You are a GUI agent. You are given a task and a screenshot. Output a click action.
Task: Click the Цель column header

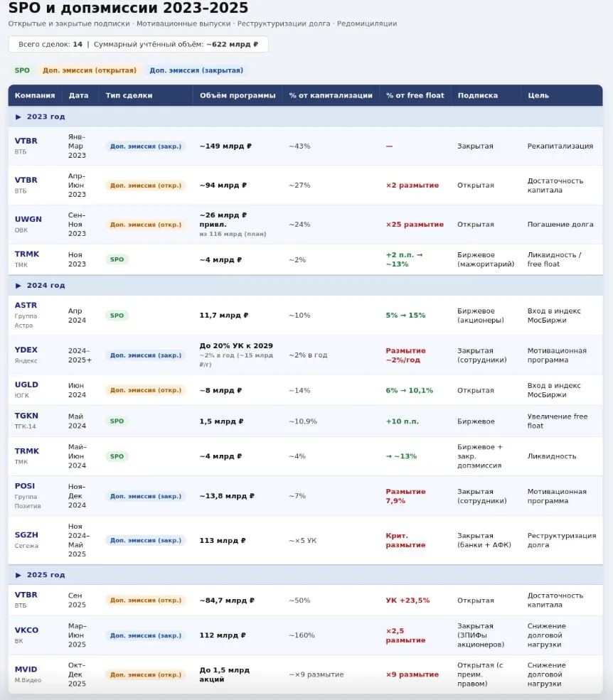pos(538,95)
